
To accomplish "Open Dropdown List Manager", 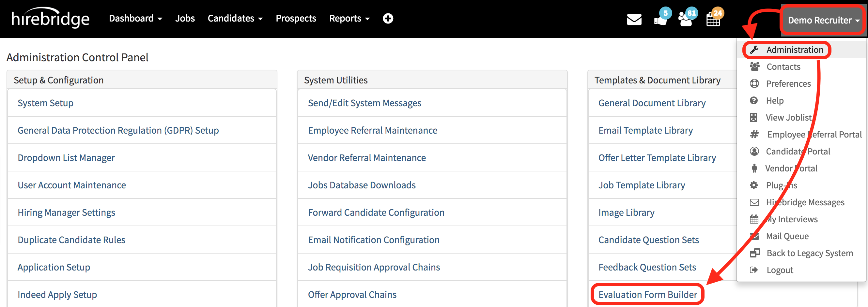I will [66, 157].
